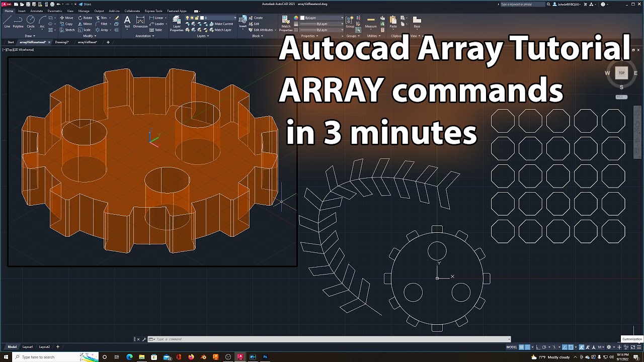
Task: Click the Measure utility
Action: (371, 22)
